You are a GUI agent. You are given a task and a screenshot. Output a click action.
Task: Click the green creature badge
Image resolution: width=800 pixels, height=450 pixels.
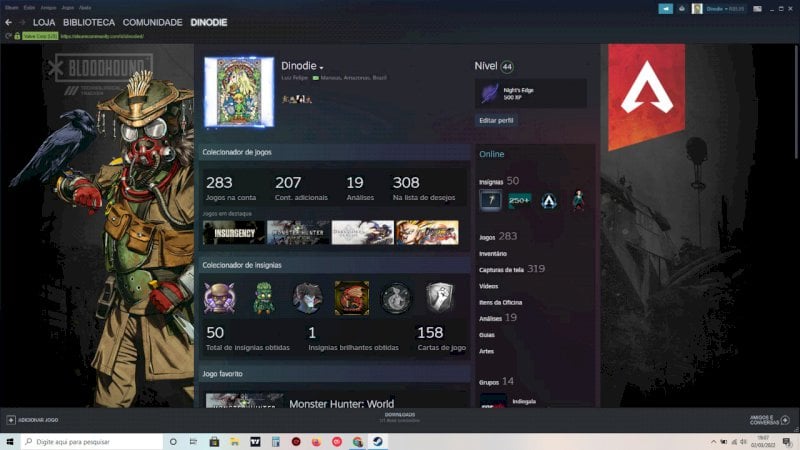(264, 297)
